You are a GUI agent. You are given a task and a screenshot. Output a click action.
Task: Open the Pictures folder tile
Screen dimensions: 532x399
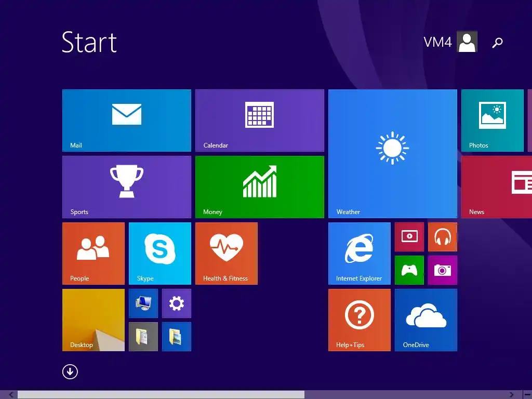click(x=177, y=337)
